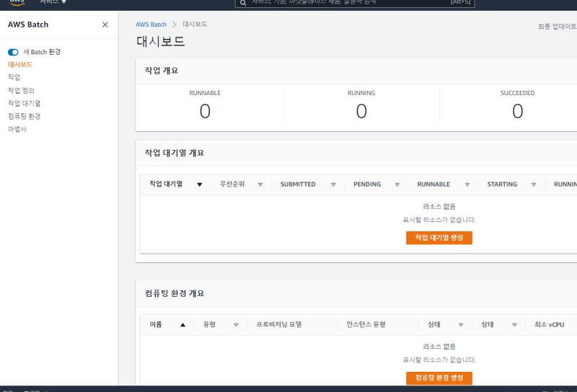Sort by STARTING column arrow
577x392 pixels.
(534, 184)
